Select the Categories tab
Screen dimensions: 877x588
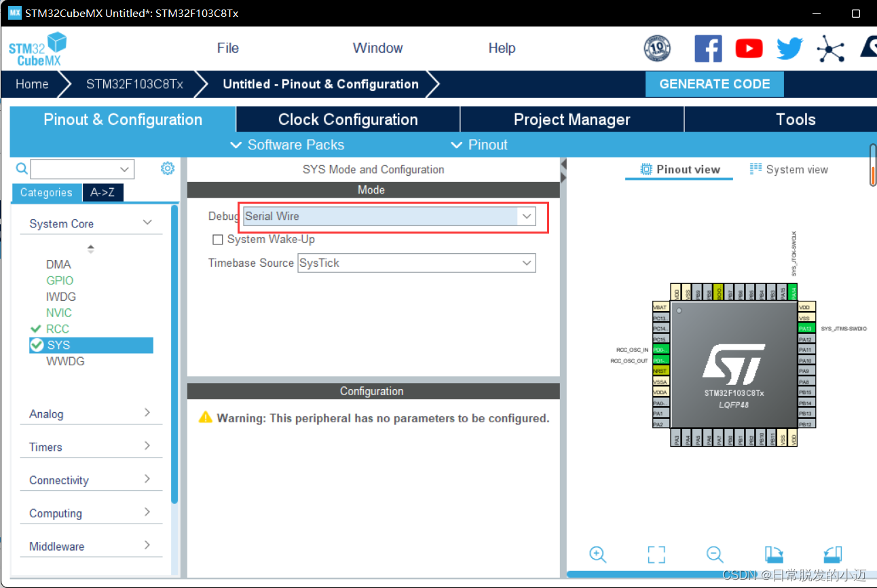pyautogui.click(x=46, y=193)
